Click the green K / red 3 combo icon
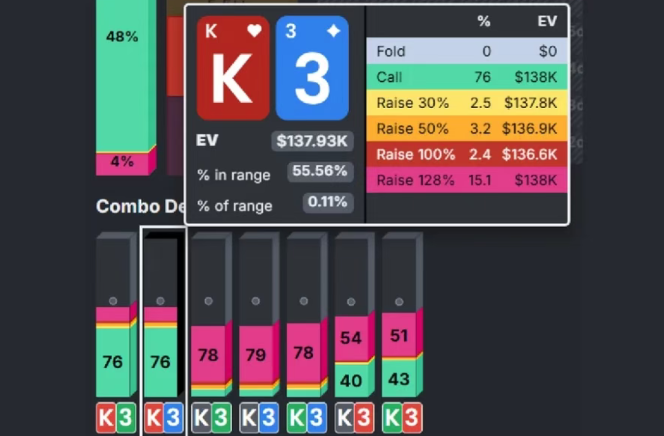The image size is (664, 436). tap(400, 417)
